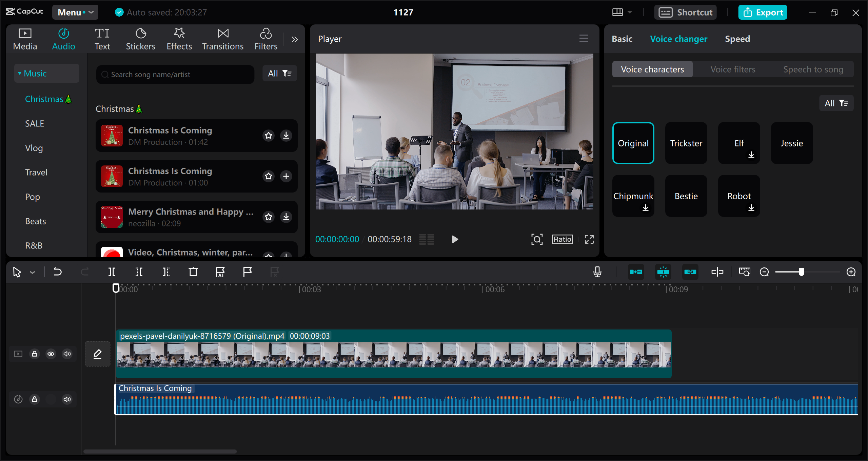Viewport: 868px width, 461px height.
Task: Click the Undo arrow icon
Action: tap(58, 272)
